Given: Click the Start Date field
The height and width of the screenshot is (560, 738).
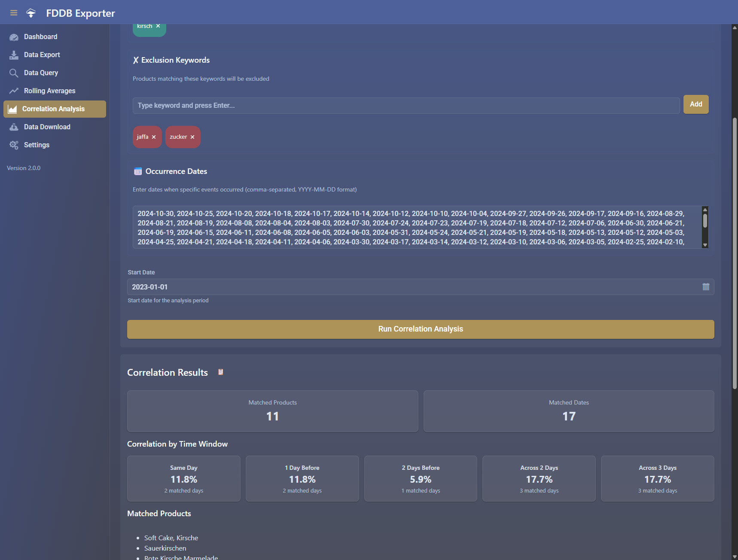Looking at the screenshot, I should tap(412, 287).
